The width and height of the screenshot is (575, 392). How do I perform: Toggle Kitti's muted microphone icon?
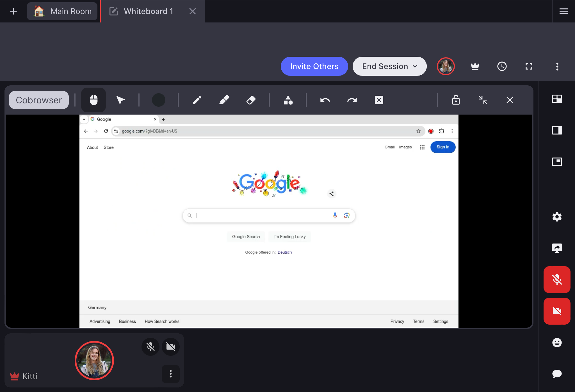click(x=150, y=347)
